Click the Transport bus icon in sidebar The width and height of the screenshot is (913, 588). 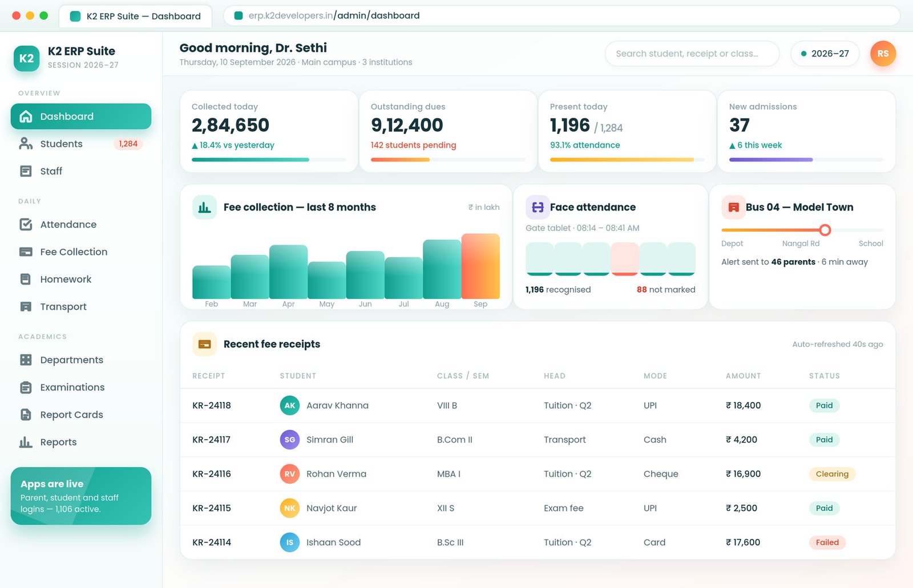(x=26, y=307)
